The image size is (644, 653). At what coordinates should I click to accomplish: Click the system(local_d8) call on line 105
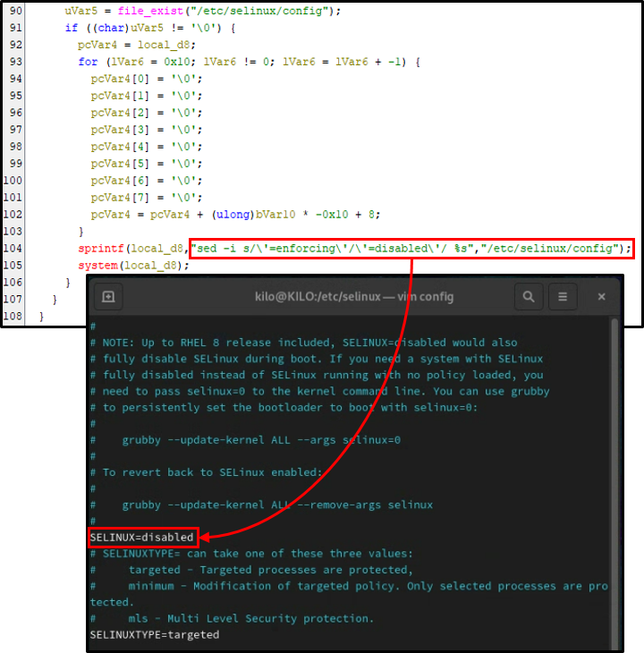tap(133, 266)
